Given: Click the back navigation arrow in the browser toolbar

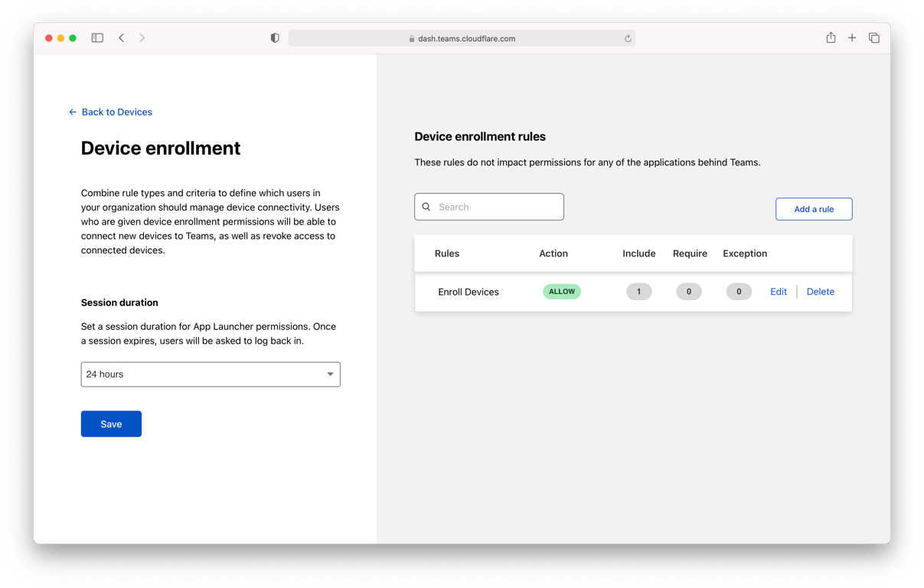Looking at the screenshot, I should [x=121, y=37].
